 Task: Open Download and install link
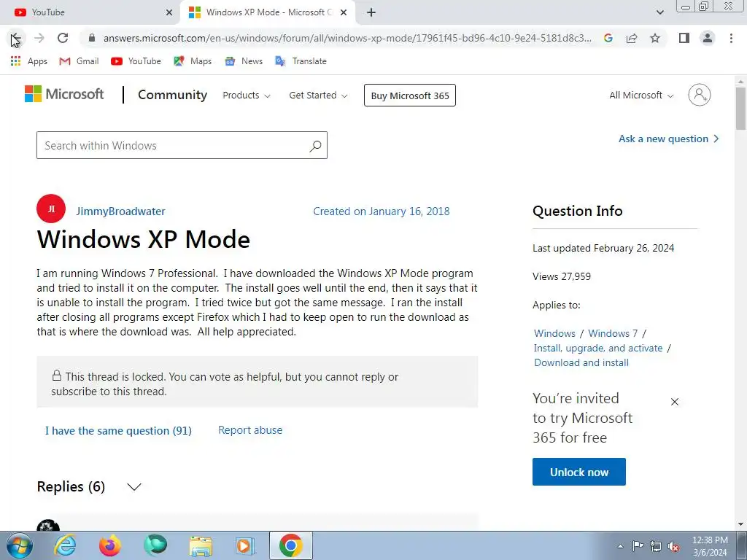(x=581, y=362)
